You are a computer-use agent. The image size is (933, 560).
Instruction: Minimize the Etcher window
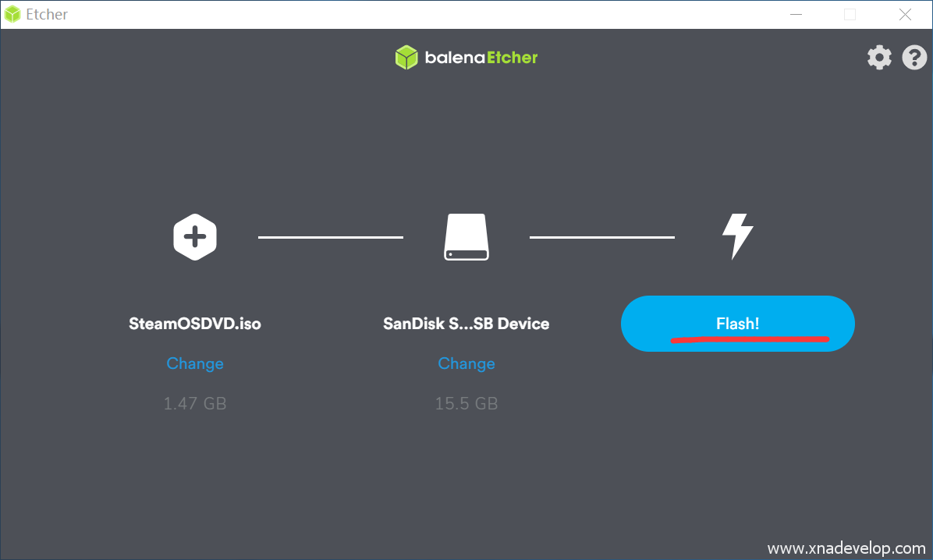796,14
